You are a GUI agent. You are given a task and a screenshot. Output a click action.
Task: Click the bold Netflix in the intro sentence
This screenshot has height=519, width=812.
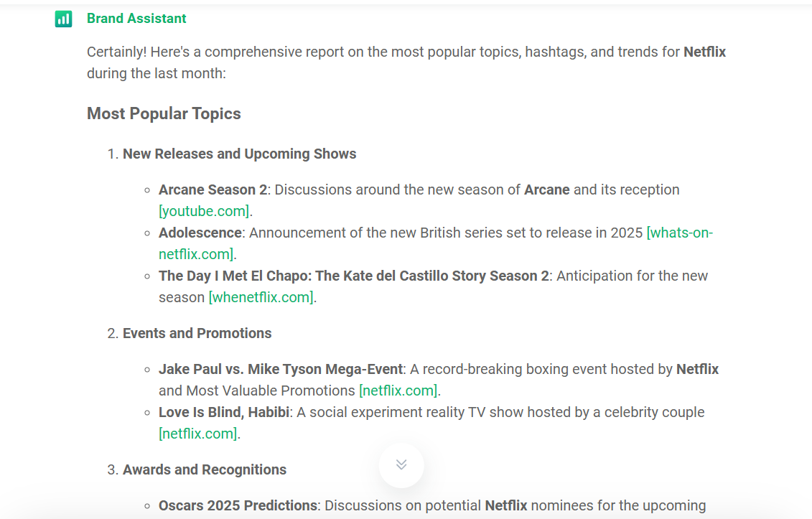click(704, 52)
